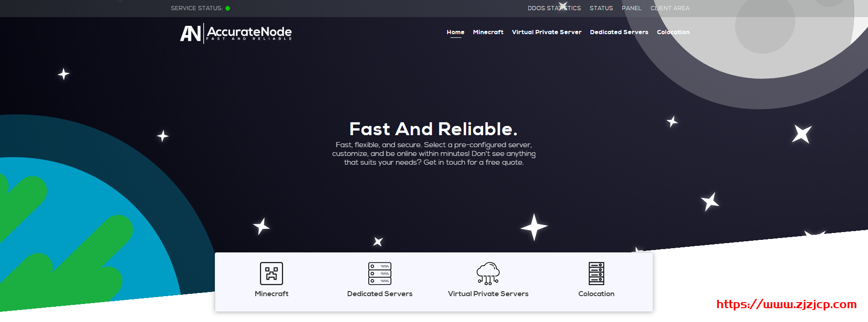This screenshot has width=868, height=322.
Task: Click the "SERVICE STATUS:" text
Action: click(197, 8)
